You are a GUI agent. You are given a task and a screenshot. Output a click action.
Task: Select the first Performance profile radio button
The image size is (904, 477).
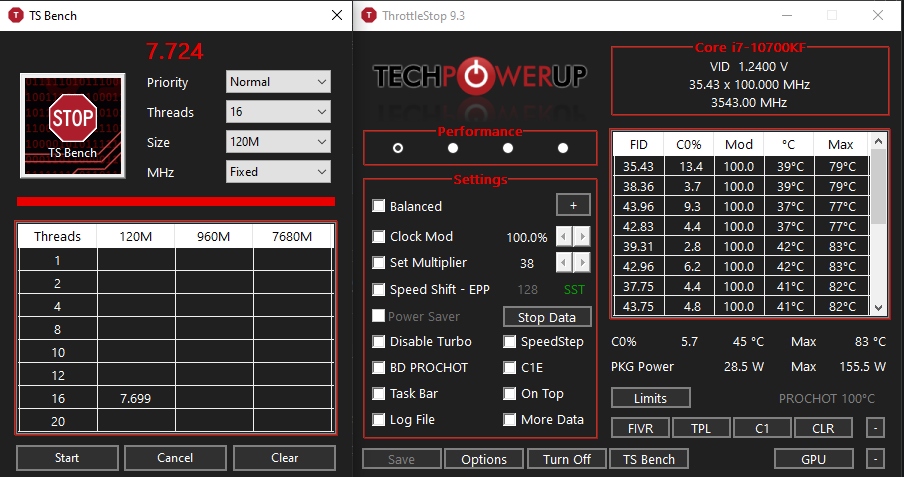398,148
